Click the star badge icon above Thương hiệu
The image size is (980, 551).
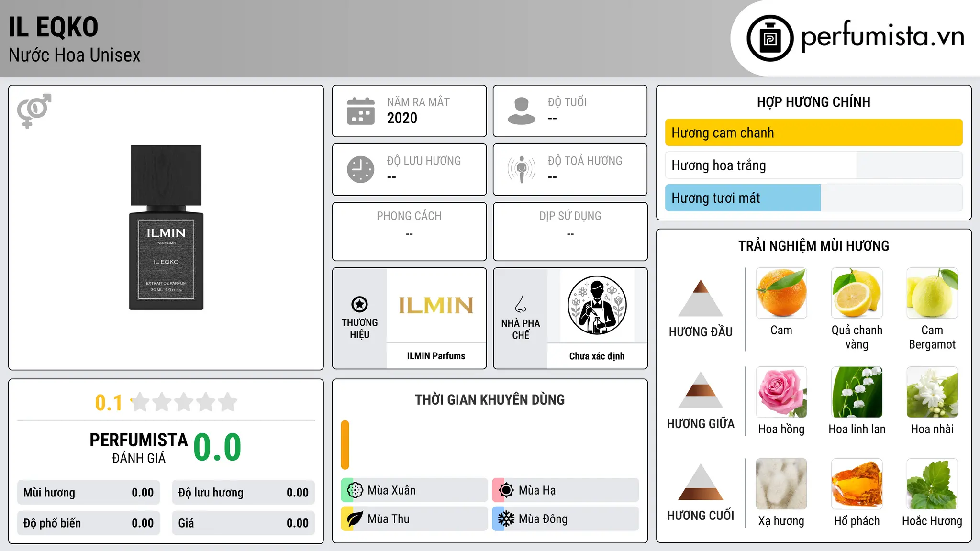pos(359,304)
